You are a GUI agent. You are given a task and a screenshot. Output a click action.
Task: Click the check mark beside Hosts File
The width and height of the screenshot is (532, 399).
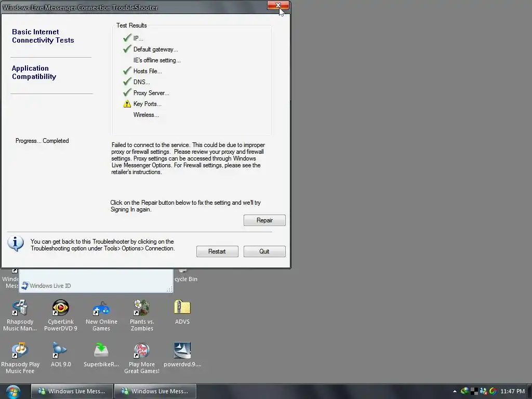(127, 71)
